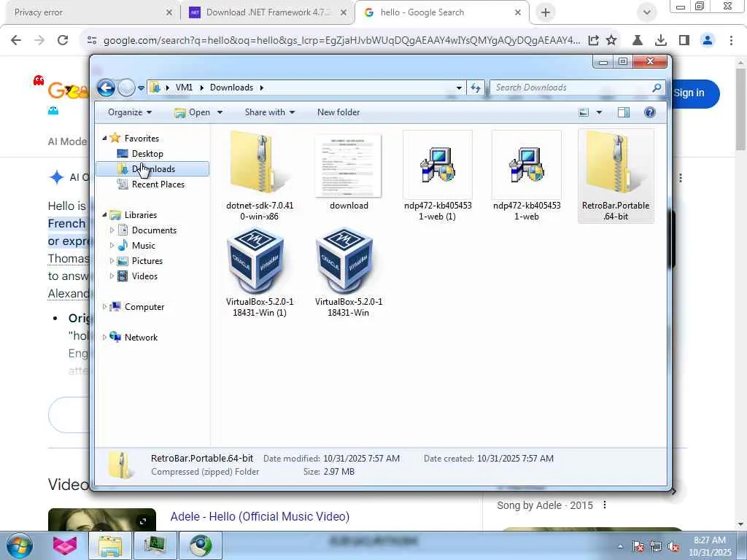Select RetroBar.Portable.64-bit zip folder

coord(616,175)
